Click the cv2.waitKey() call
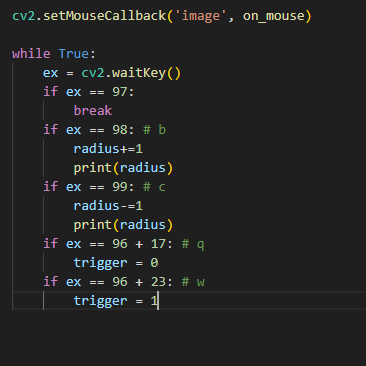Viewport: 366px width, 366px height. [131, 73]
